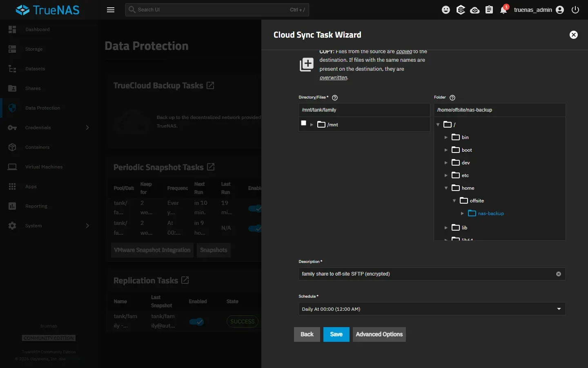Open the hamburger menu toggle
The height and width of the screenshot is (368, 588).
pyautogui.click(x=111, y=10)
